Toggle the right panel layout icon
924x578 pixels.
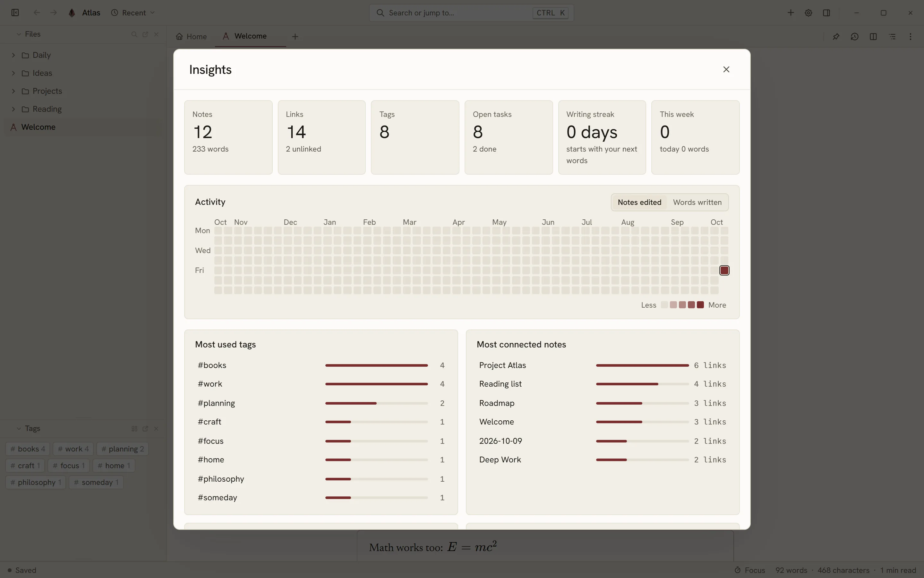826,13
